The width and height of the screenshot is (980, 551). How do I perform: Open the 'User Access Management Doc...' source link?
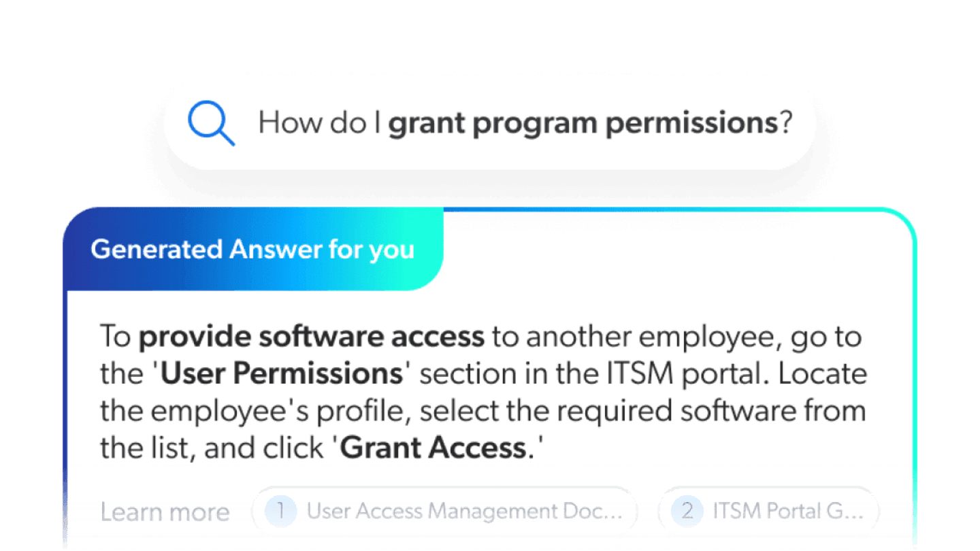[x=464, y=511]
